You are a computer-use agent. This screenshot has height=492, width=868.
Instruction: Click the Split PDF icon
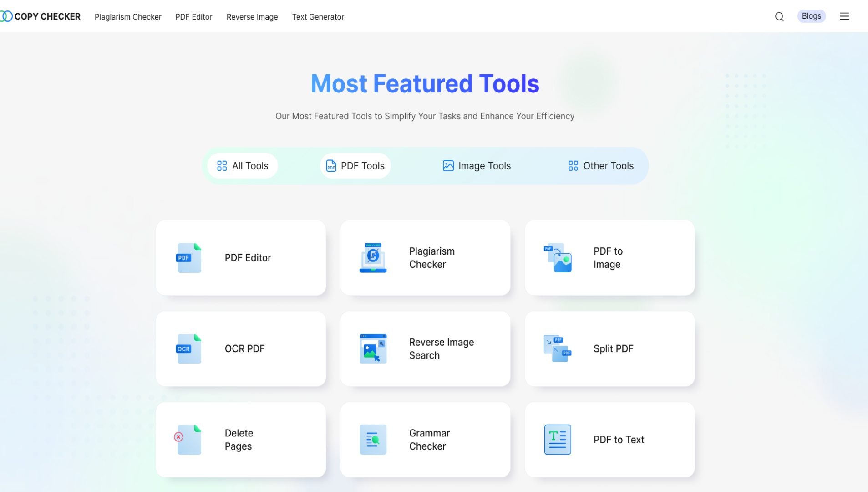point(557,349)
